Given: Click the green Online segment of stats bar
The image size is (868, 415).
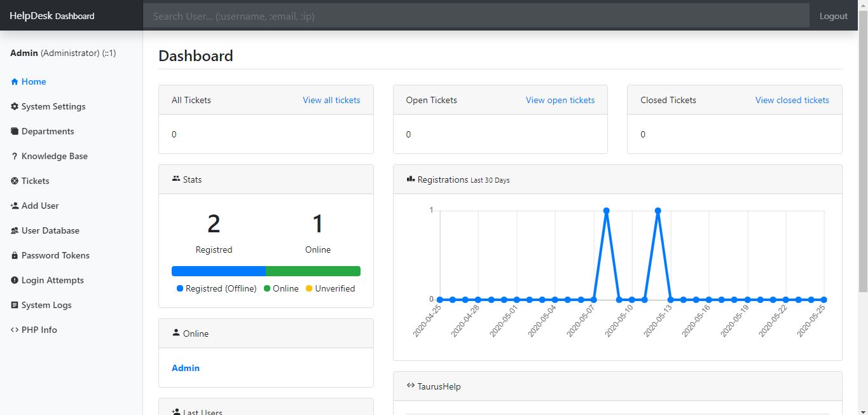Looking at the screenshot, I should [313, 271].
